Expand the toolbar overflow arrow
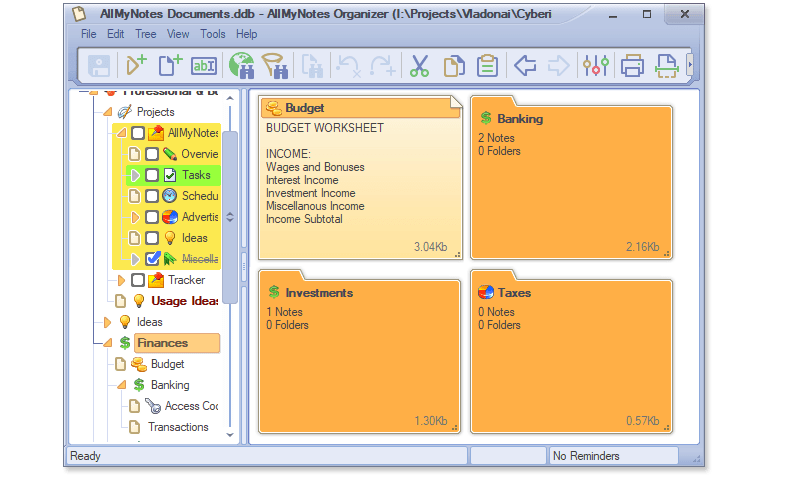 tap(689, 66)
